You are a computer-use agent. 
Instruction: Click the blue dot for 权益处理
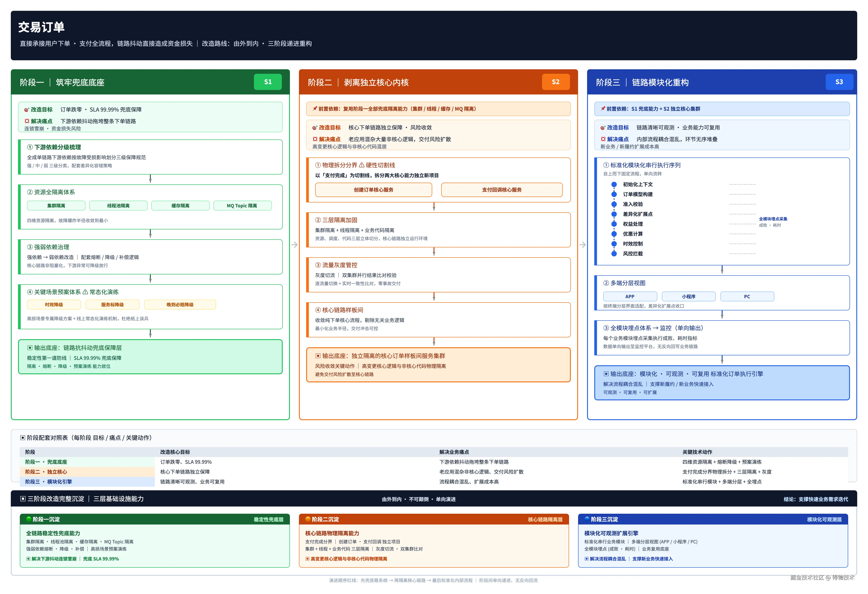(614, 224)
